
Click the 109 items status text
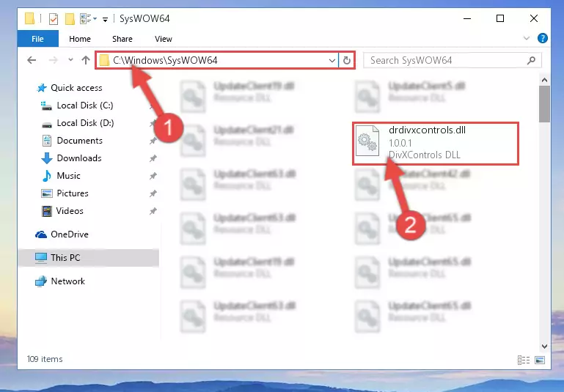pos(45,359)
